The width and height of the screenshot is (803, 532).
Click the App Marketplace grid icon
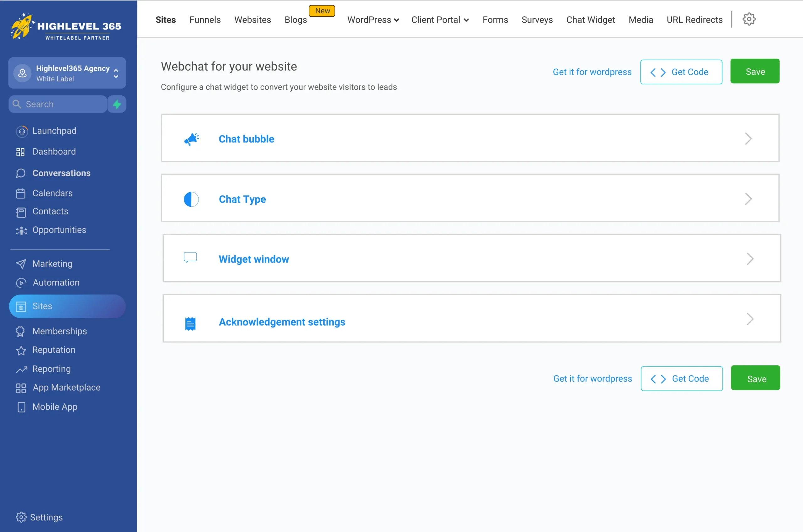pyautogui.click(x=21, y=388)
